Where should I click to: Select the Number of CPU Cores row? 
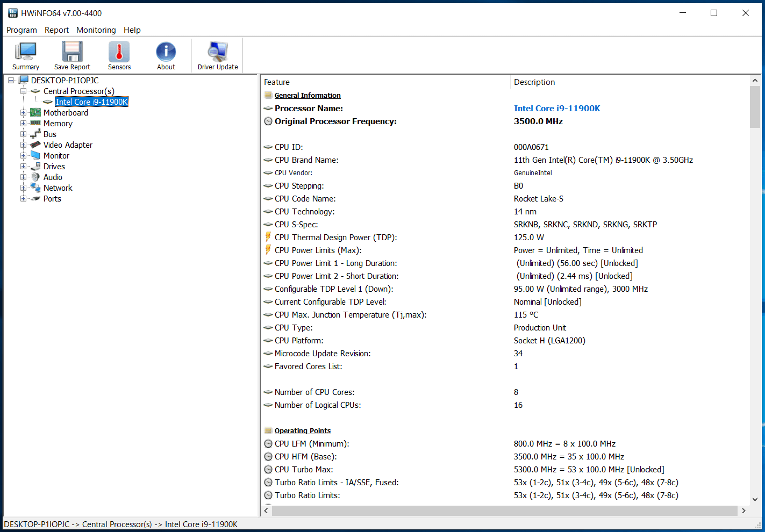pyautogui.click(x=505, y=392)
